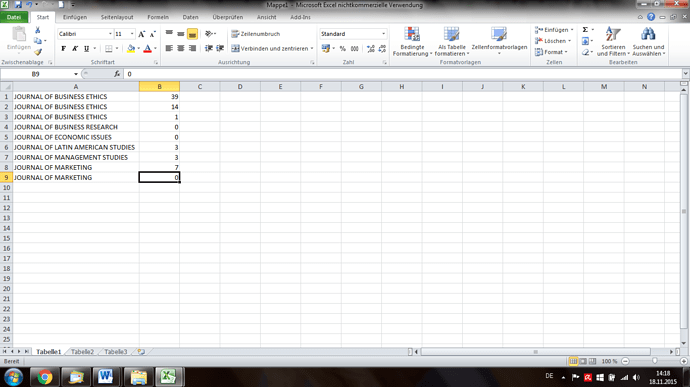Click the Bedingte Formatierung icon
Screen dimensions: 690x387
(x=412, y=34)
